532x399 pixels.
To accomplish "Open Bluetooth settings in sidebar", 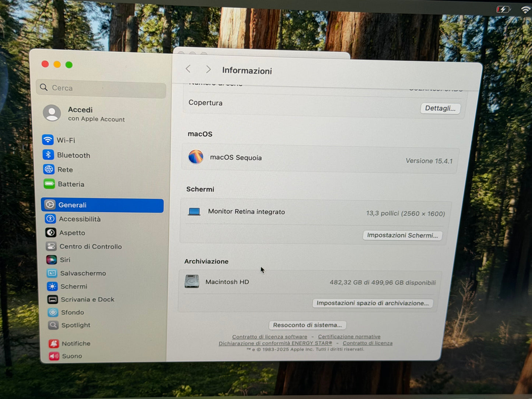I will tap(67, 155).
